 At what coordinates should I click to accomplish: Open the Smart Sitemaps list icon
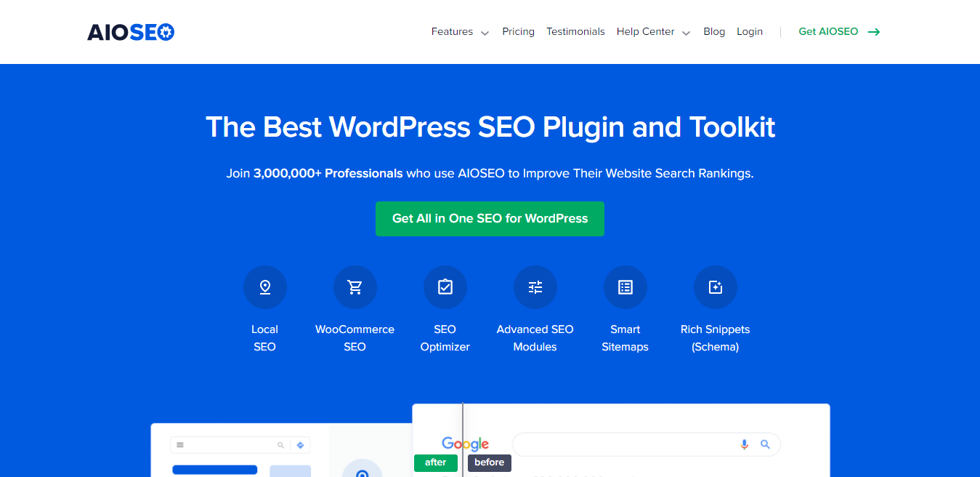(x=625, y=287)
